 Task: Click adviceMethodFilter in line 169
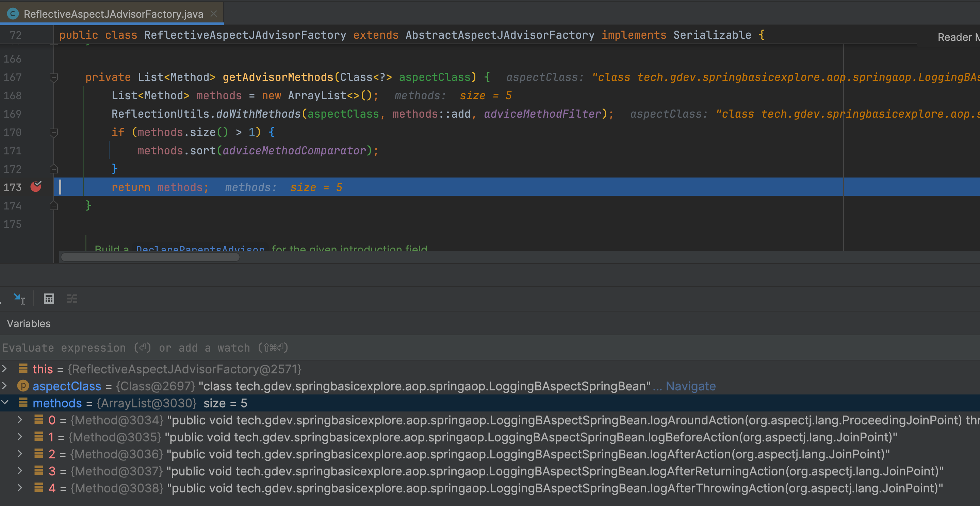click(x=542, y=114)
